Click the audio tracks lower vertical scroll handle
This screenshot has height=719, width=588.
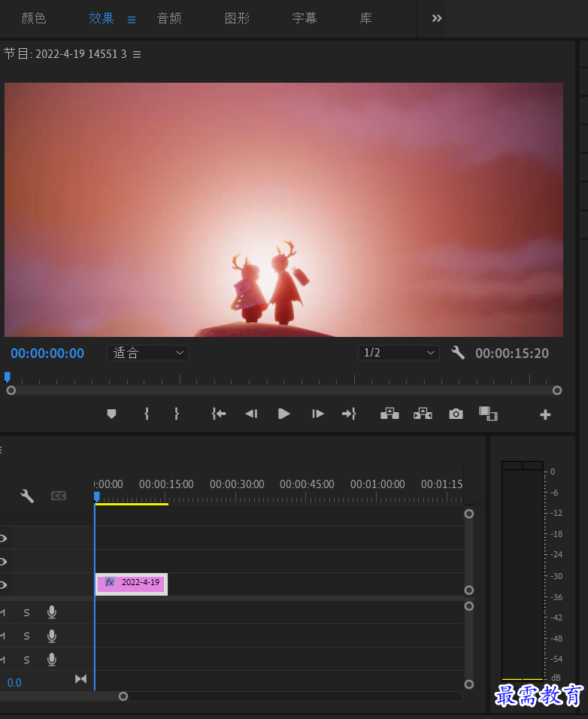point(469,684)
